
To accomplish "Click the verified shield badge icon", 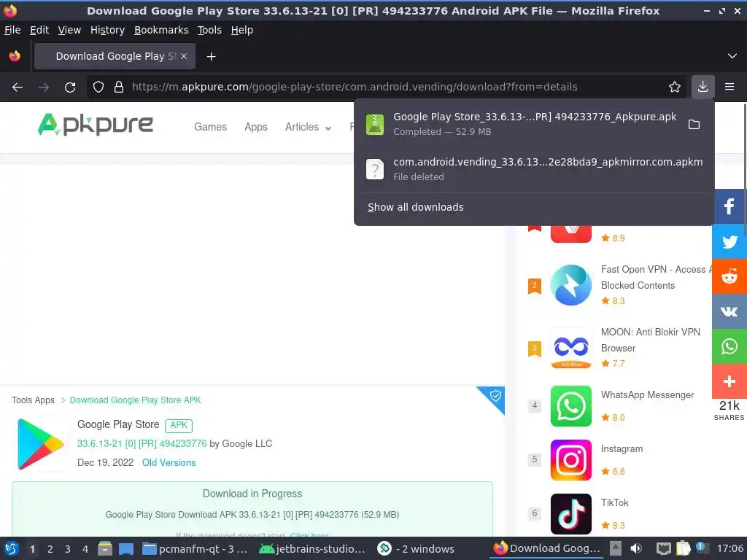I will click(495, 396).
